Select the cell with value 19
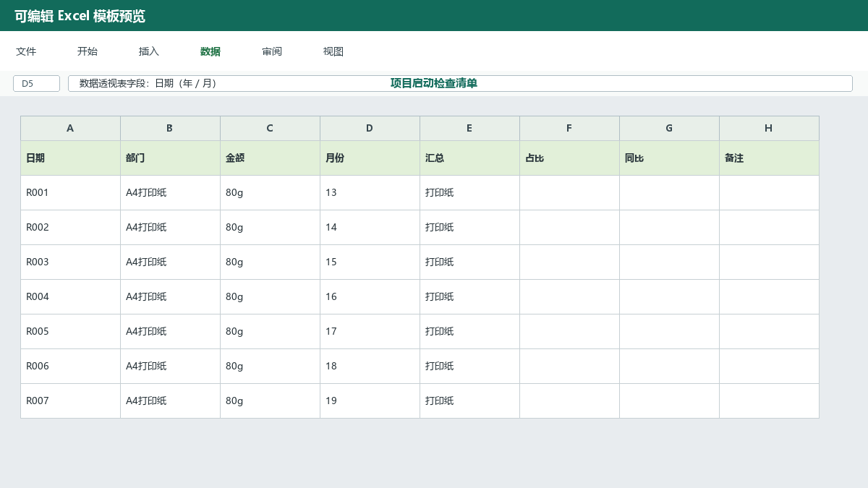 (370, 401)
